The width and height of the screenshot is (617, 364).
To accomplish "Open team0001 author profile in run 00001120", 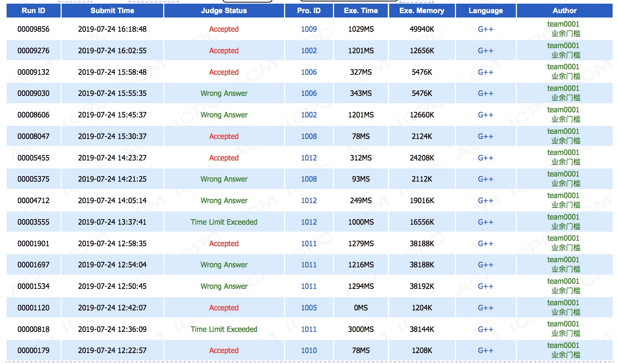I will click(x=563, y=303).
